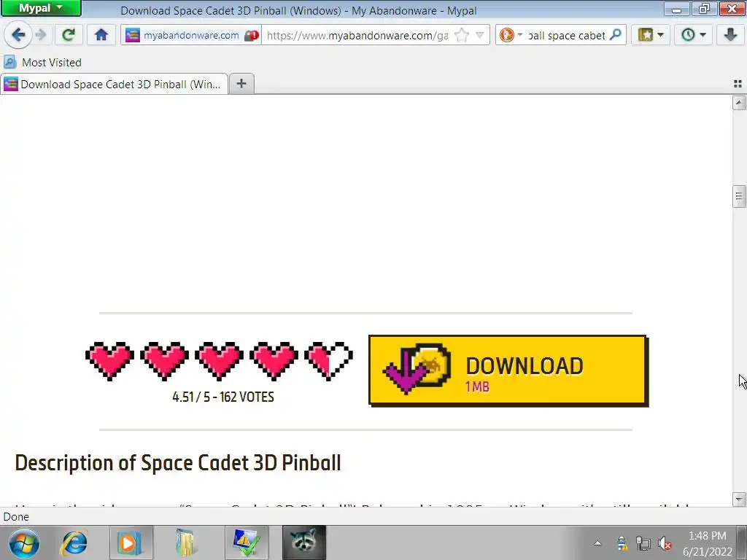Open the Windows Start menu
747x560 pixels.
pos(24,542)
